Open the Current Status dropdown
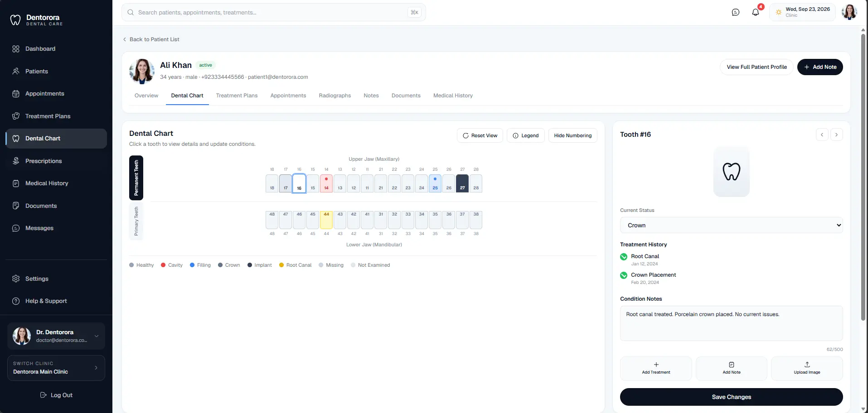This screenshot has height=413, width=868. pos(732,225)
